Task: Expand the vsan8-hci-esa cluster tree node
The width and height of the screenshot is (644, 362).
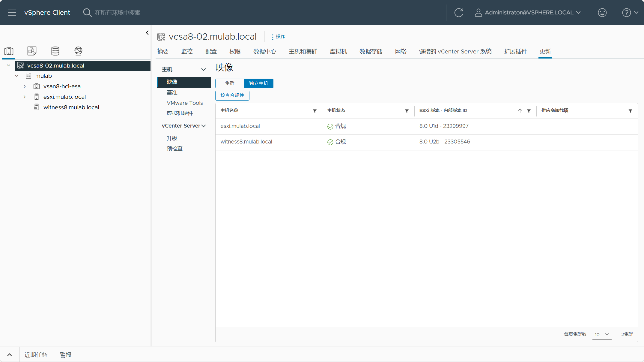Action: (x=25, y=86)
